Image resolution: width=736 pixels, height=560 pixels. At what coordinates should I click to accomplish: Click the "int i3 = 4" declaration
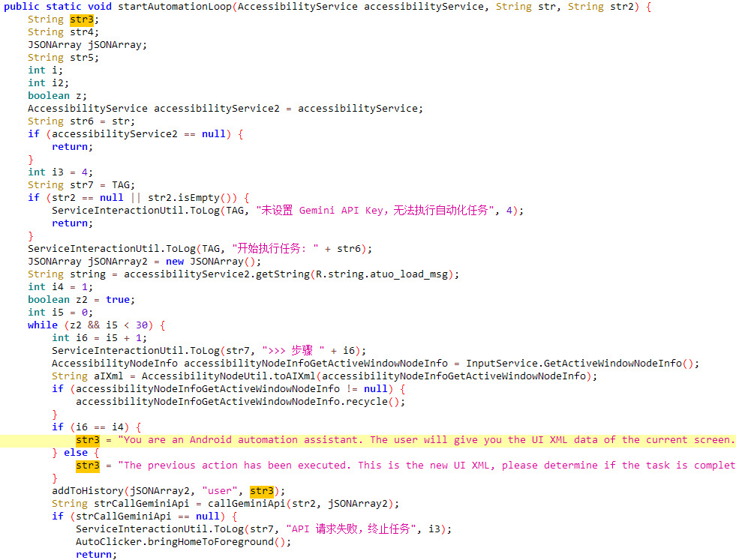pos(60,172)
